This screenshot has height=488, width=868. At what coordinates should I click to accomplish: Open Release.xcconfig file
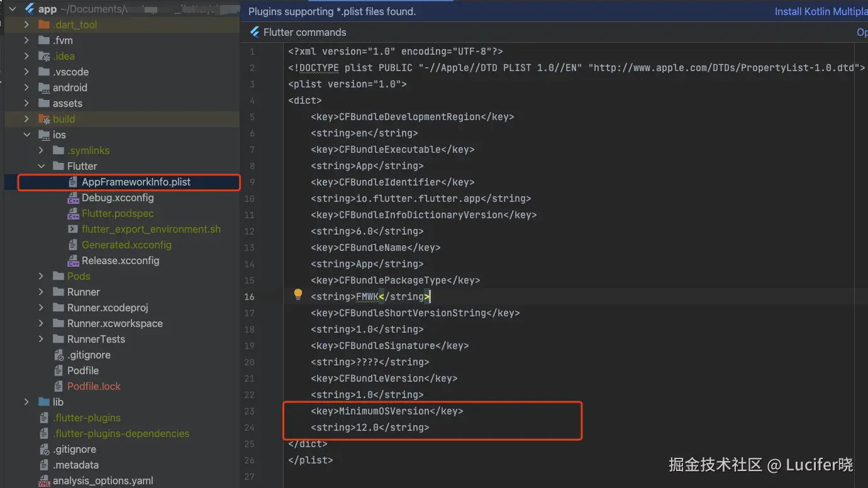pyautogui.click(x=120, y=260)
